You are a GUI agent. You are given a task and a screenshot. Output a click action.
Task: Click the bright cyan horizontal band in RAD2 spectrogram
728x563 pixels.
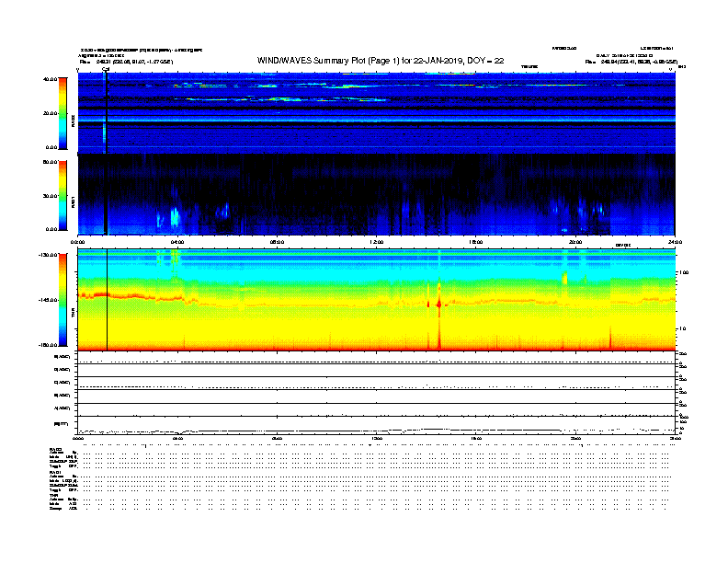pos(376,119)
